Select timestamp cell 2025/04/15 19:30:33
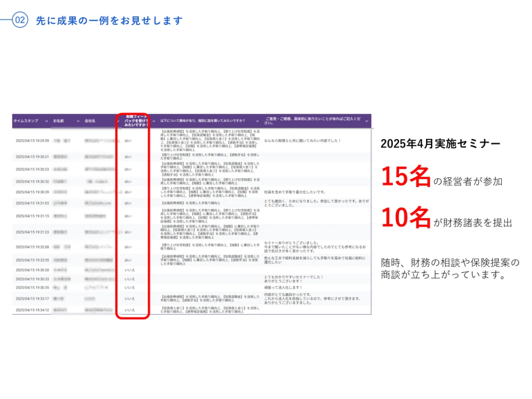This screenshot has height=399, width=532. 32,279
